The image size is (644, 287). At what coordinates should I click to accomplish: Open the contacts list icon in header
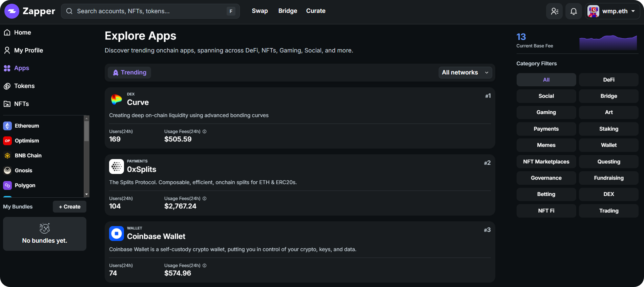(555, 11)
